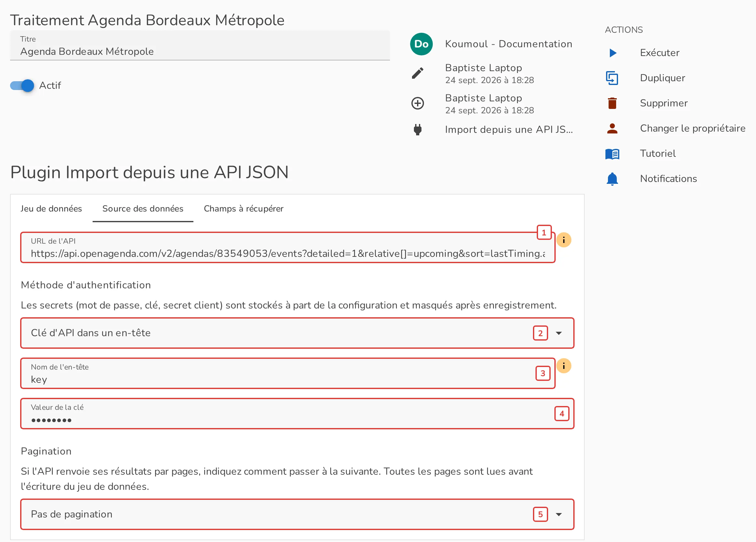Click the blue Exécuter play icon
The width and height of the screenshot is (756, 542).
coord(612,53)
